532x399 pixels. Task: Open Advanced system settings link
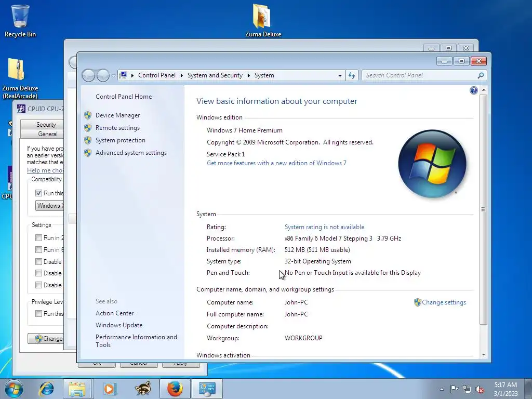[131, 153]
